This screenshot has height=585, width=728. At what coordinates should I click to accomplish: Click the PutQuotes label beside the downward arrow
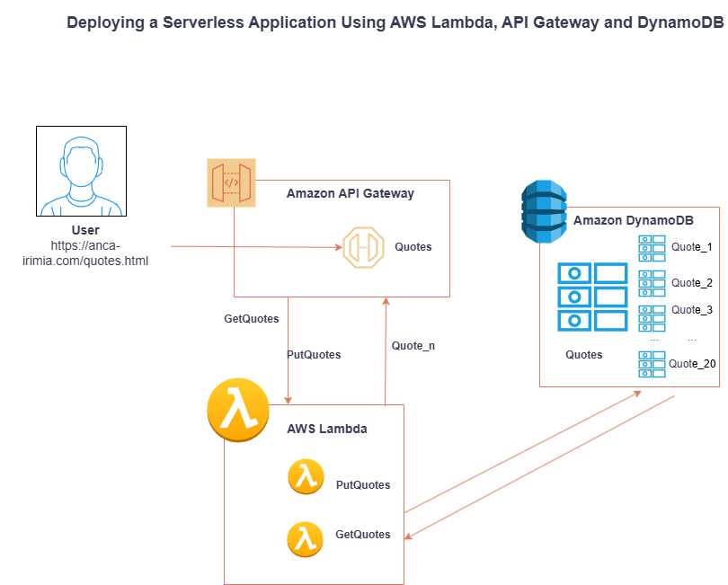(x=314, y=355)
